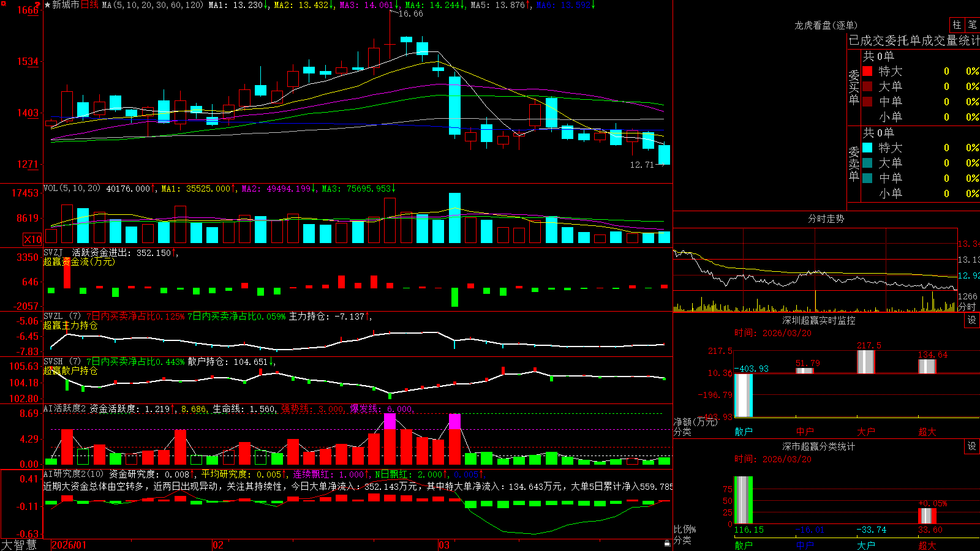Screen dimensions: 980x551
Task: Click the 分时走势 panel title
Action: point(826,219)
